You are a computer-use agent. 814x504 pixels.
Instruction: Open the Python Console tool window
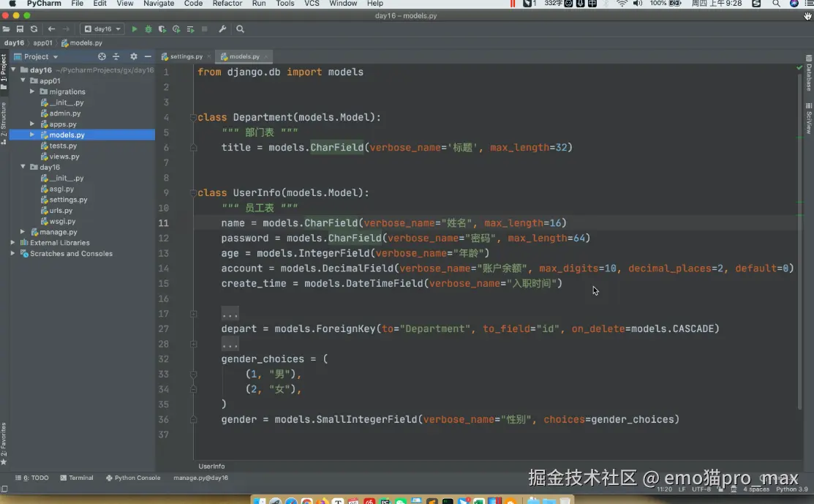133,478
